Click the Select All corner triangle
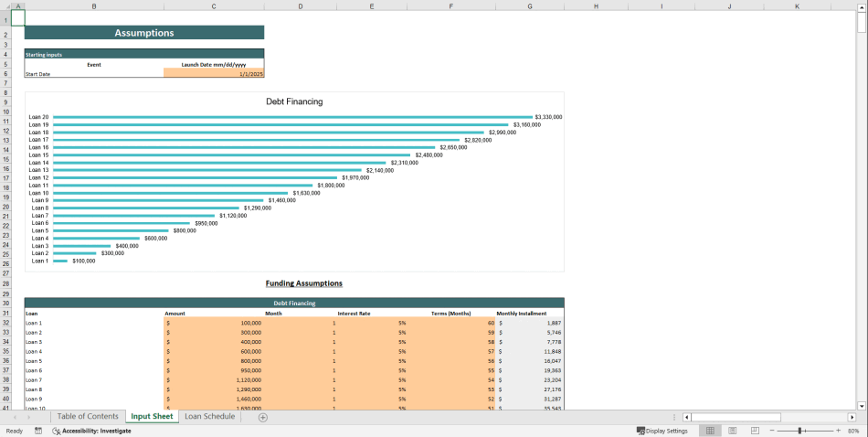The image size is (868, 437). (5, 6)
